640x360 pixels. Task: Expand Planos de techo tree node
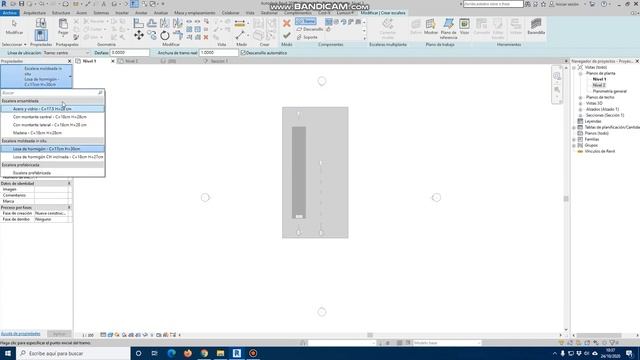click(x=580, y=98)
